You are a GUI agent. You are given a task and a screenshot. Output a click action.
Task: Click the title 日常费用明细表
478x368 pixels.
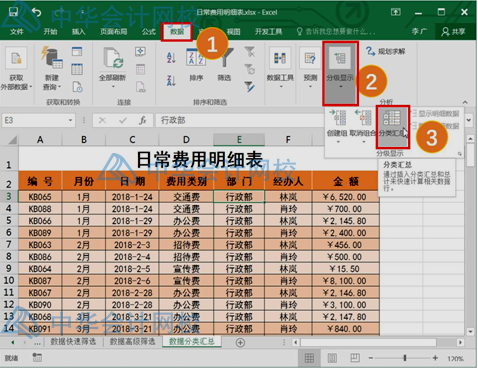(199, 159)
